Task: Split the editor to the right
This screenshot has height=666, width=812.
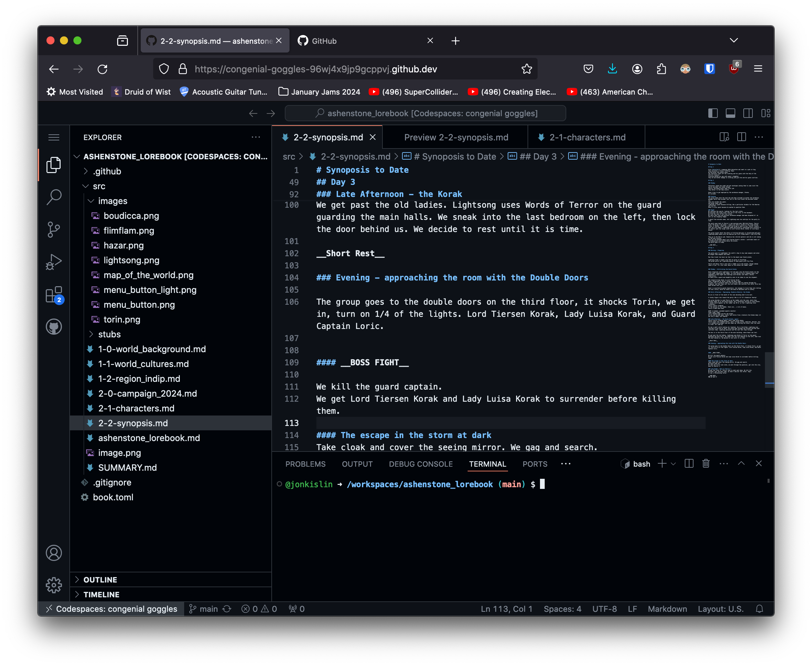Action: click(x=741, y=137)
